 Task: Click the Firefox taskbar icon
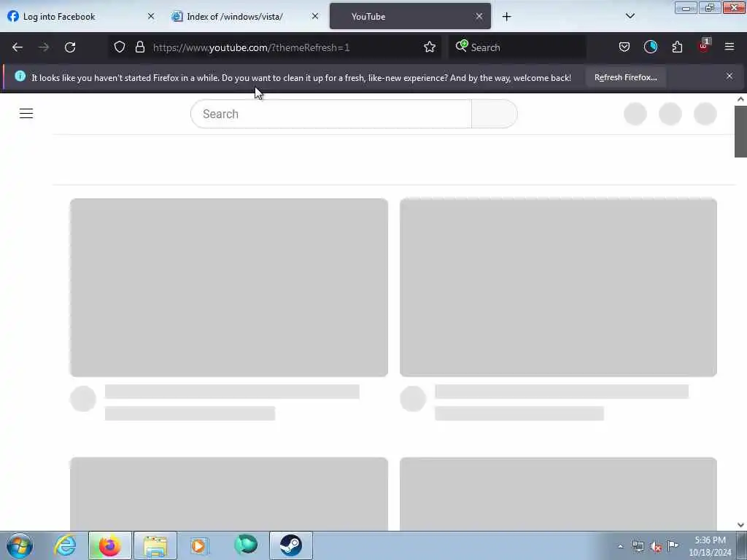(x=109, y=545)
